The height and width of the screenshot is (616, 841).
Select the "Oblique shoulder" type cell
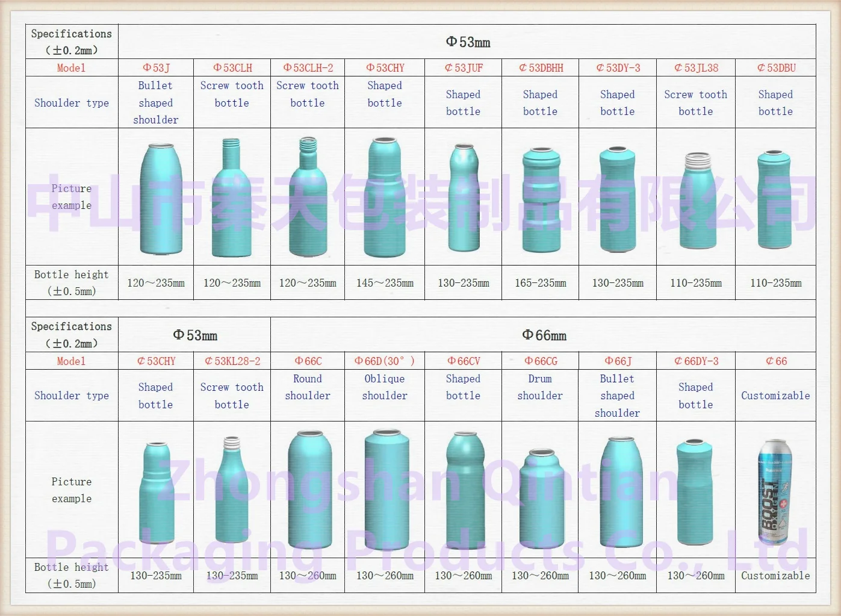pyautogui.click(x=385, y=396)
